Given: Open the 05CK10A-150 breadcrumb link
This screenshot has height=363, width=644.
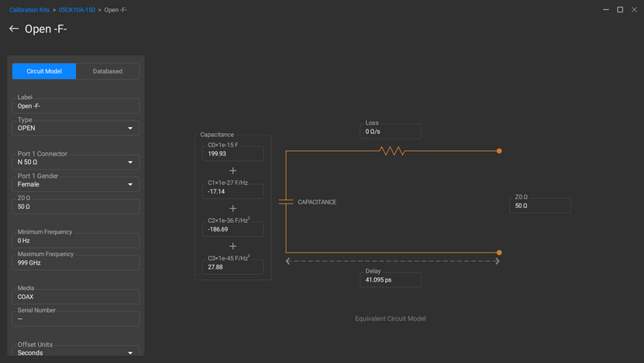Looking at the screenshot, I should pos(77,10).
